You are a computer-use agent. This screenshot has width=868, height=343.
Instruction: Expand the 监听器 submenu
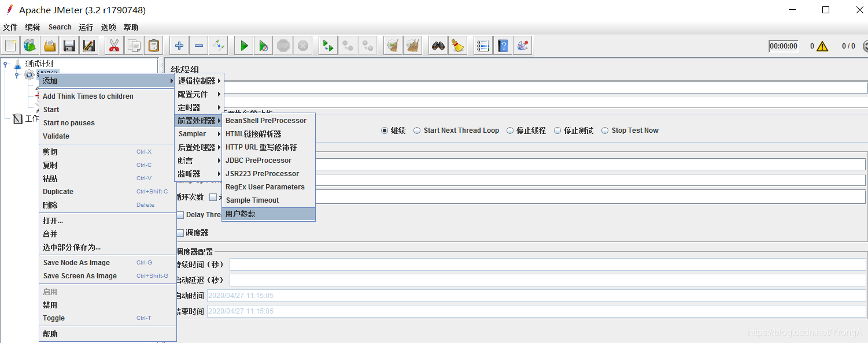(199, 174)
